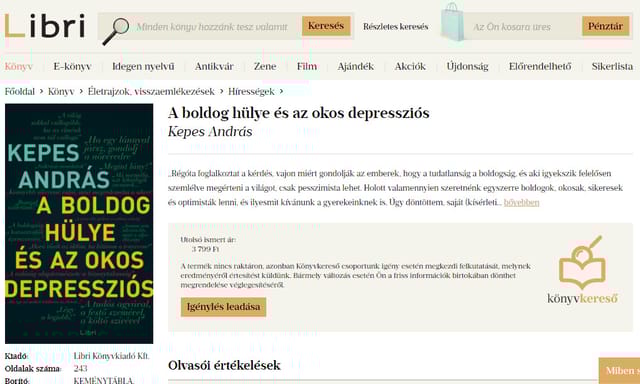640x384 pixels.
Task: Open the Hírességek breadcrumb category
Action: (251, 91)
